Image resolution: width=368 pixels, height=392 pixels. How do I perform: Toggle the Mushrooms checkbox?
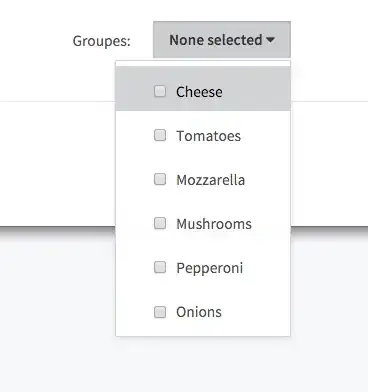click(160, 223)
